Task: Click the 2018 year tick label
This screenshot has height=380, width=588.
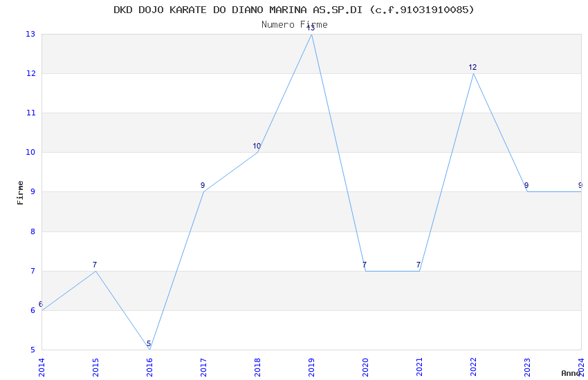Action: [x=257, y=368]
